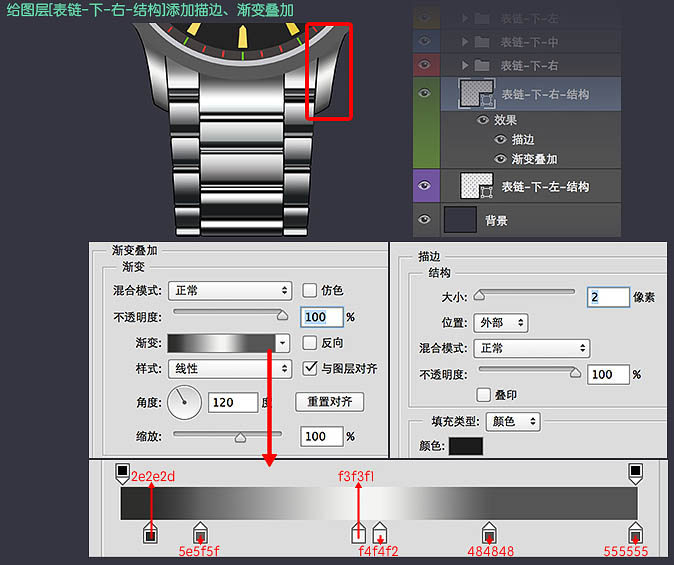The width and height of the screenshot is (674, 565).
Task: Enable the 反向 reverse checkbox
Action: point(309,343)
